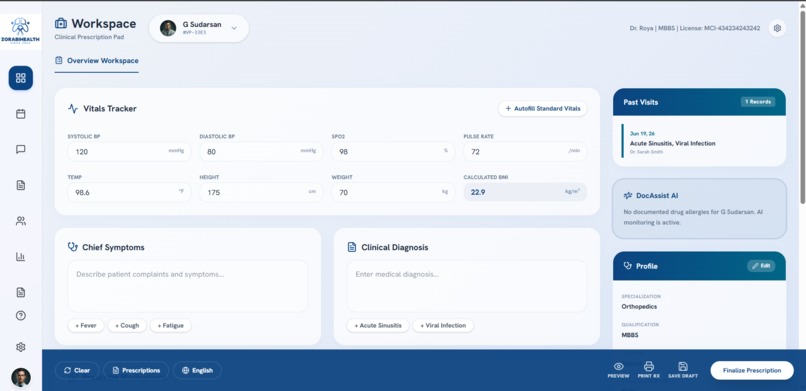Click the Workspace medical kit icon

[x=61, y=24]
